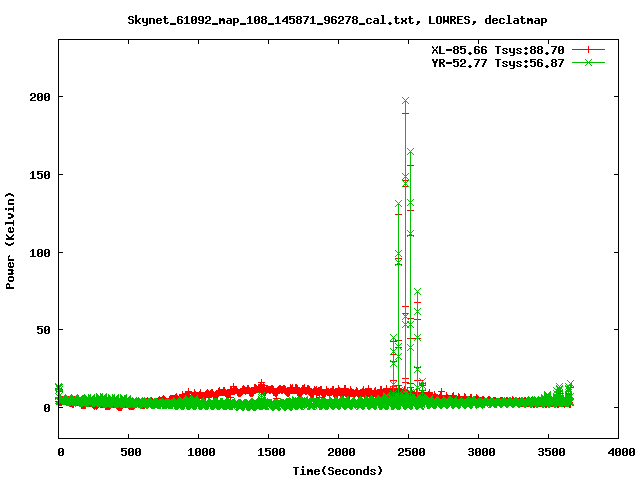Click the 2000 tick label on x-axis
The image size is (640, 480).
click(339, 453)
